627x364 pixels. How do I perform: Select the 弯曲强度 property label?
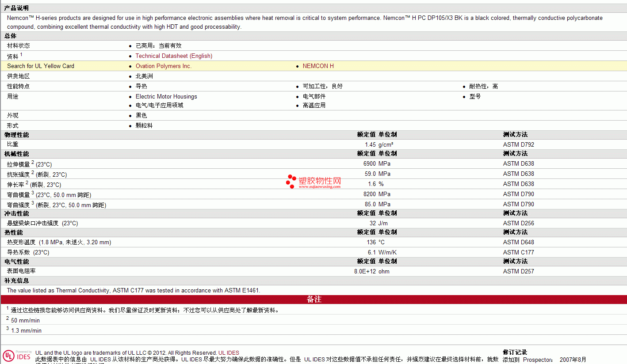(x=57, y=205)
